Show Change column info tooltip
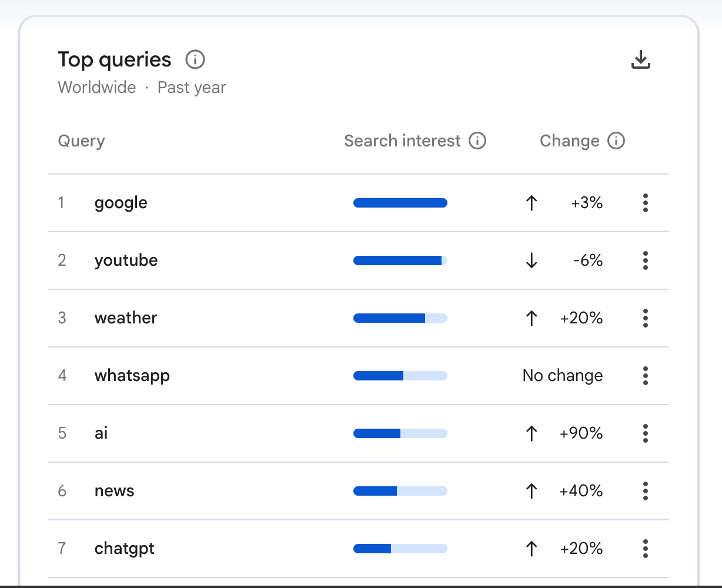The height and width of the screenshot is (588, 722). tap(616, 141)
